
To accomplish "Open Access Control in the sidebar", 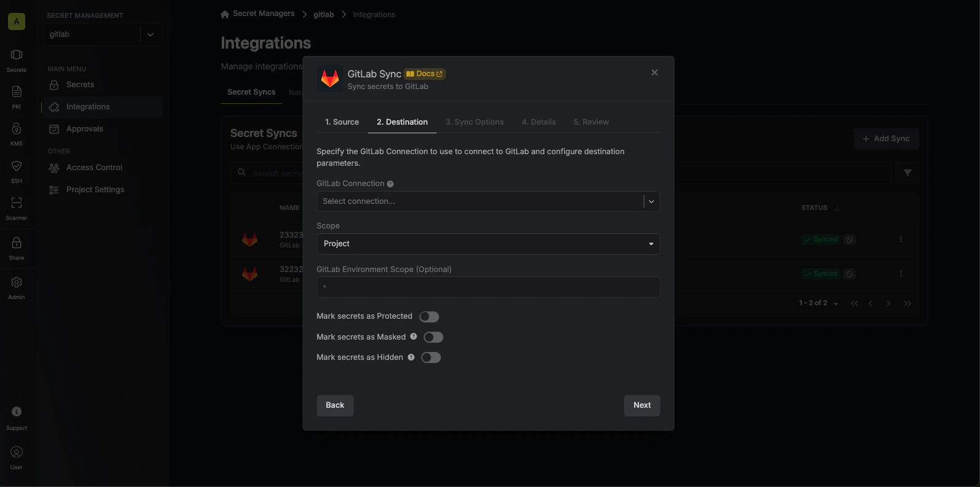I will (103, 168).
